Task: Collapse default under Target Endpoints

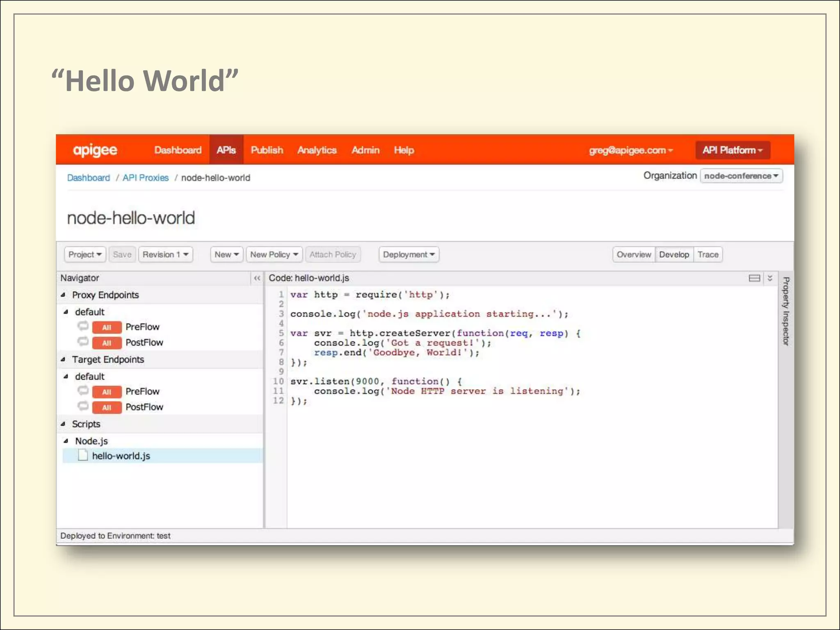Action: click(66, 377)
